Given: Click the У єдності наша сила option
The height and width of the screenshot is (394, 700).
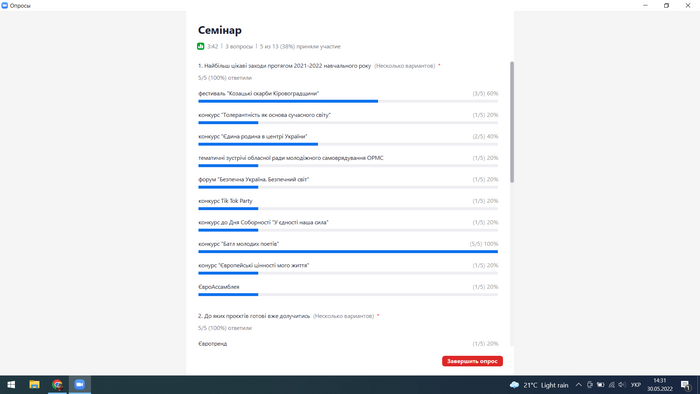Looking at the screenshot, I should tap(263, 222).
